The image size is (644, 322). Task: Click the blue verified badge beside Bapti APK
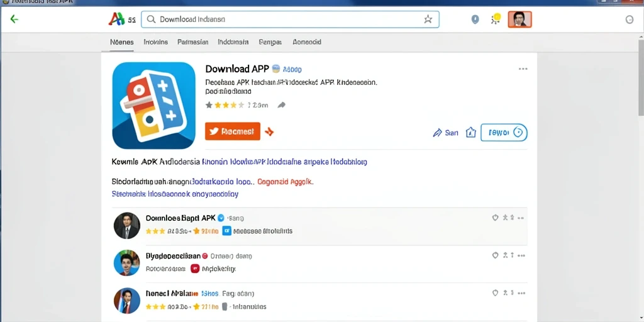(x=221, y=218)
